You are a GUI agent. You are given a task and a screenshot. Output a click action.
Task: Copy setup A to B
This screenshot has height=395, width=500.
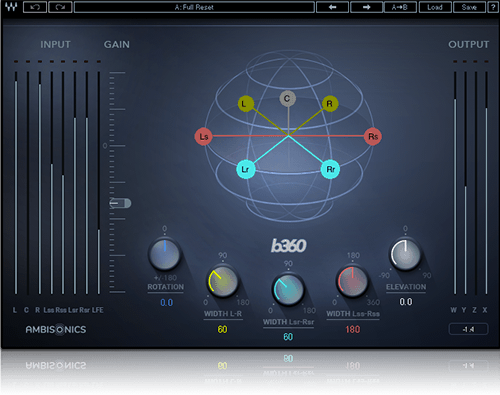click(400, 7)
